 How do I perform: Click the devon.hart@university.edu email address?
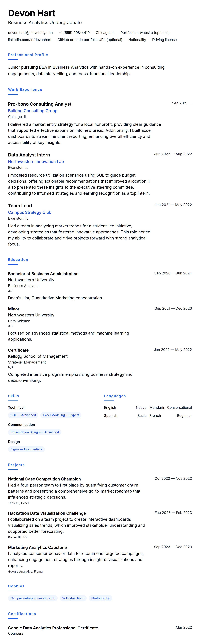(x=30, y=33)
